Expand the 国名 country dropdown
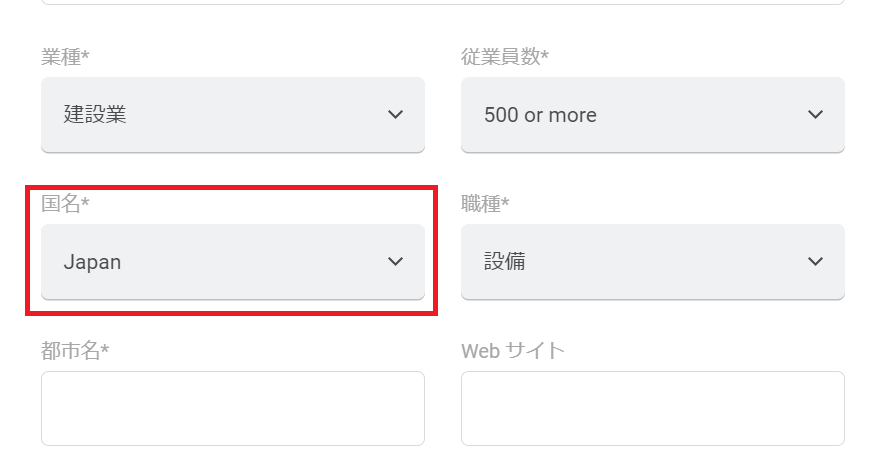 pyautogui.click(x=233, y=262)
